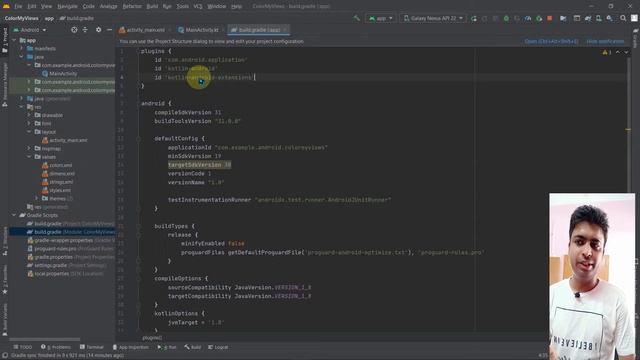Expand the drawable folder
Viewport: 640px width, 360px height.
[x=29, y=115]
